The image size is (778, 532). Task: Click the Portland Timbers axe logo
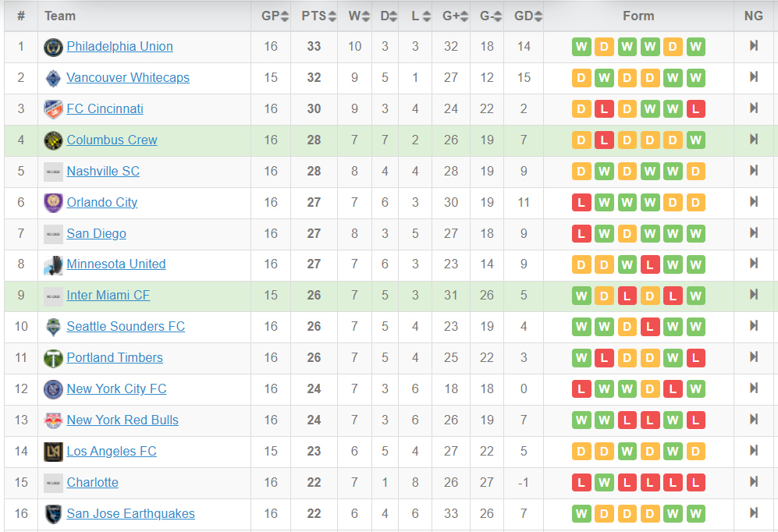click(53, 358)
